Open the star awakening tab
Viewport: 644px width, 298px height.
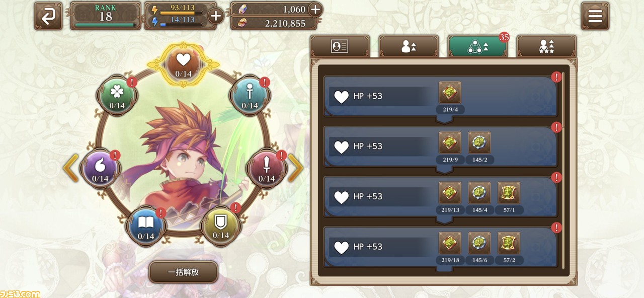pyautogui.click(x=546, y=46)
